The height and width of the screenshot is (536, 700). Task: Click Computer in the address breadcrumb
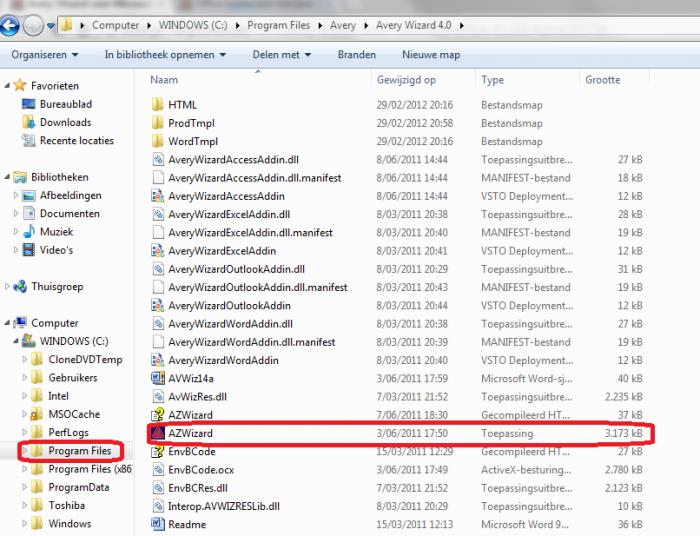click(x=115, y=25)
